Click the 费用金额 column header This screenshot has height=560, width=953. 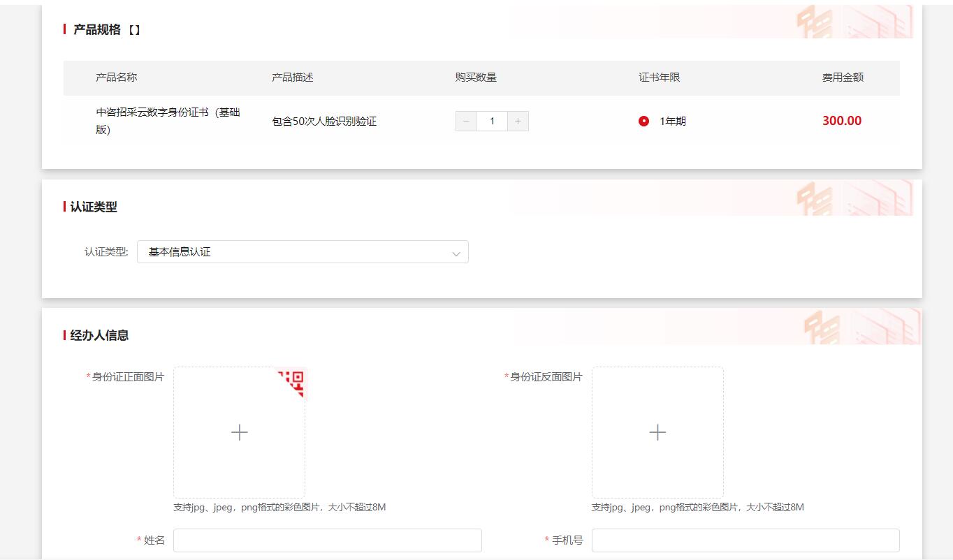click(843, 78)
